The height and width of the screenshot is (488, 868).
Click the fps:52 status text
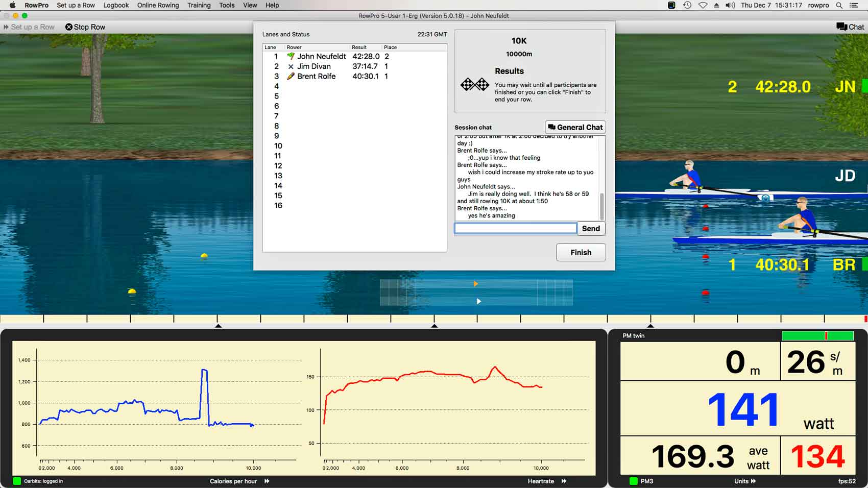pos(847,481)
